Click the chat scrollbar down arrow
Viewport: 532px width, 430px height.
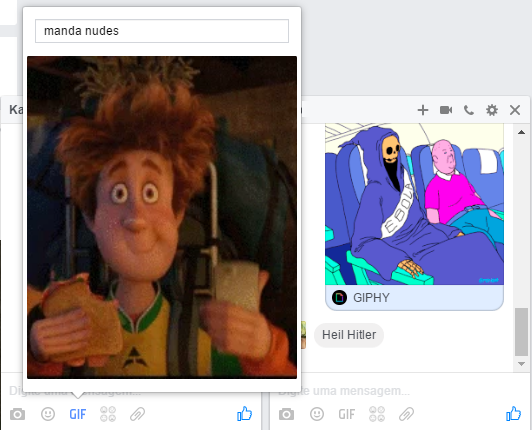pyautogui.click(x=521, y=364)
